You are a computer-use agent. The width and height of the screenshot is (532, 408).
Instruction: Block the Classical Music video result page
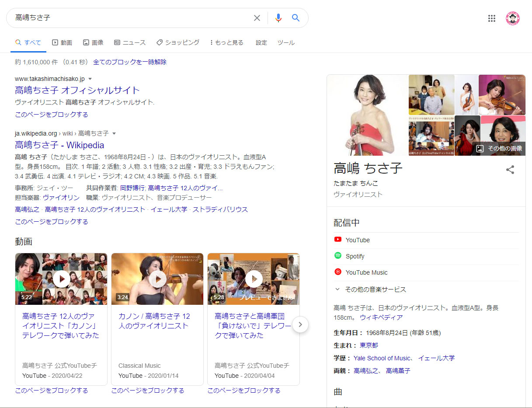(148, 391)
